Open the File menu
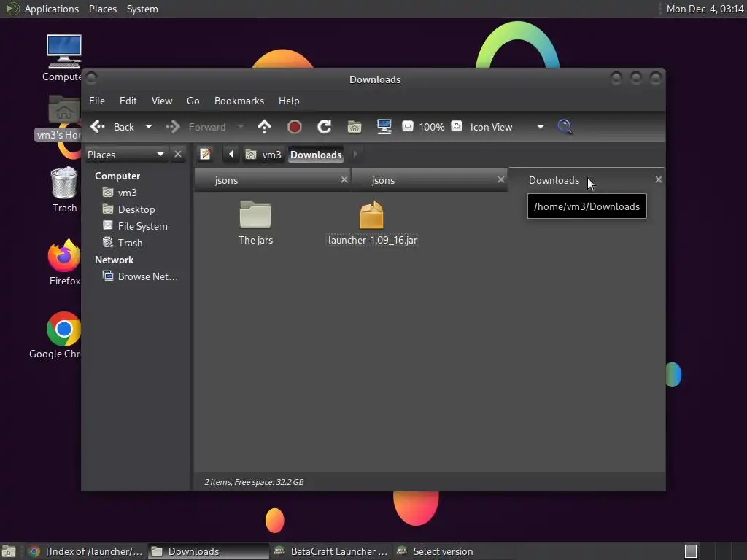Screen dimensions: 747x560 pyautogui.click(x=97, y=101)
